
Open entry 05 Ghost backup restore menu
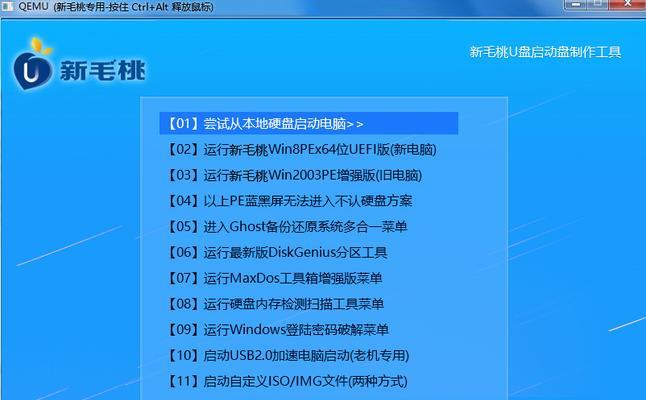286,227
